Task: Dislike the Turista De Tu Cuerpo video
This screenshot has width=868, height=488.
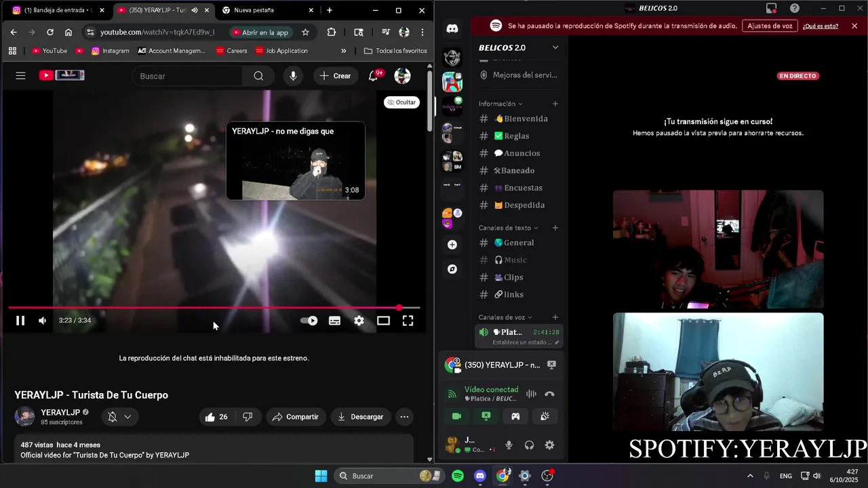Action: (x=248, y=417)
